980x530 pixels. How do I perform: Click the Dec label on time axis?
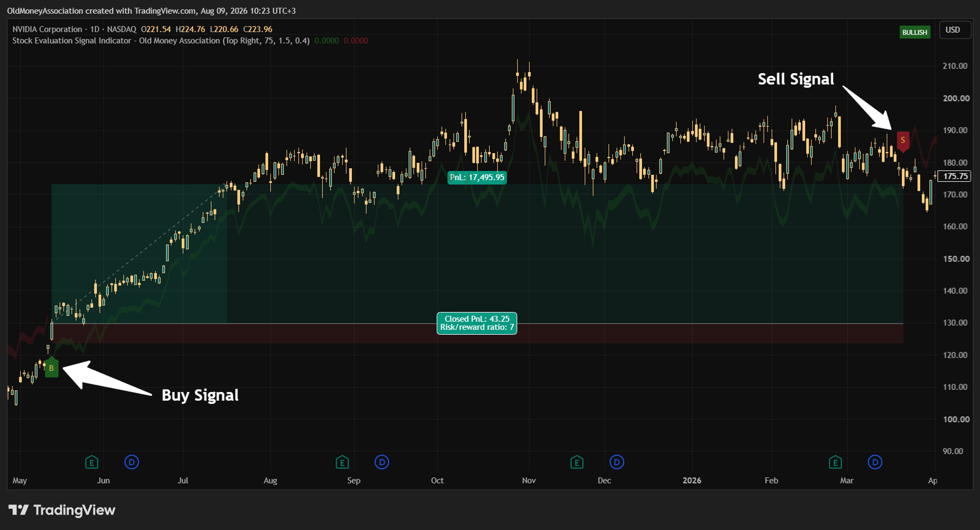(x=604, y=481)
